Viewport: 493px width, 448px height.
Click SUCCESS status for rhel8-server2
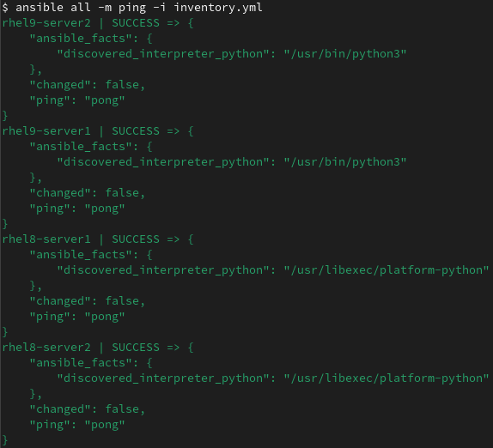click(136, 347)
